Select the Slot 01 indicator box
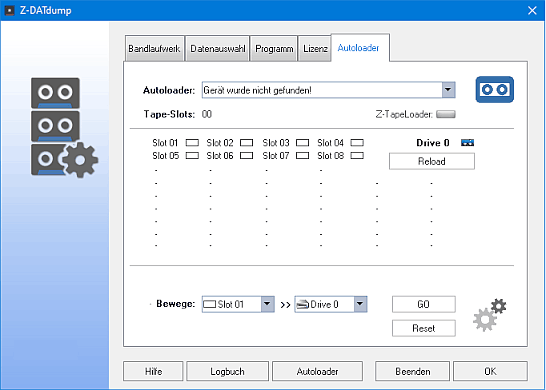Image resolution: width=546 pixels, height=390 pixels. (x=192, y=143)
